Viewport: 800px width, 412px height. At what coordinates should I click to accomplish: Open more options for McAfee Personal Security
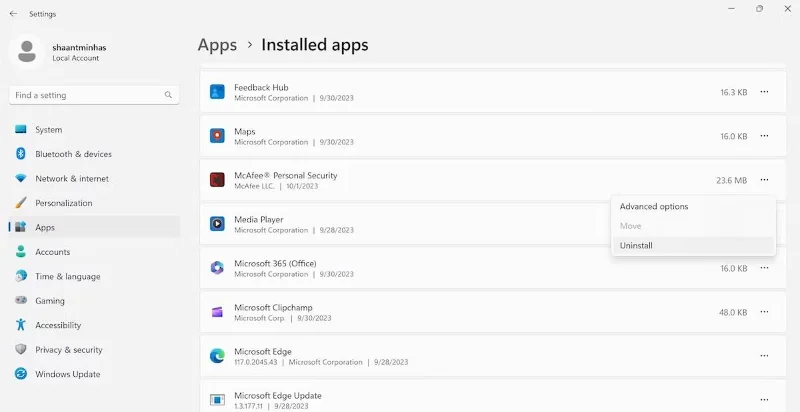point(764,179)
